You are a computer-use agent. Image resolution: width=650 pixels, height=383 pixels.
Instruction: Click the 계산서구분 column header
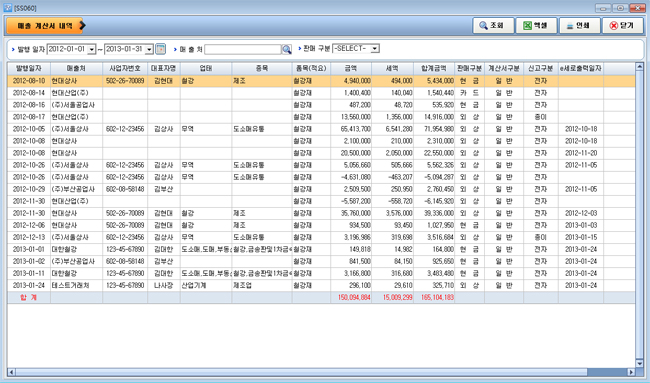(x=504, y=68)
